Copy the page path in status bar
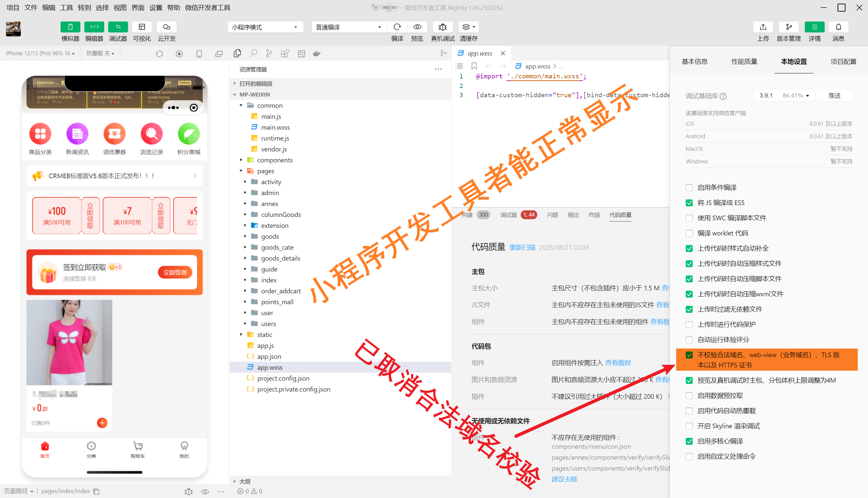 click(x=97, y=491)
